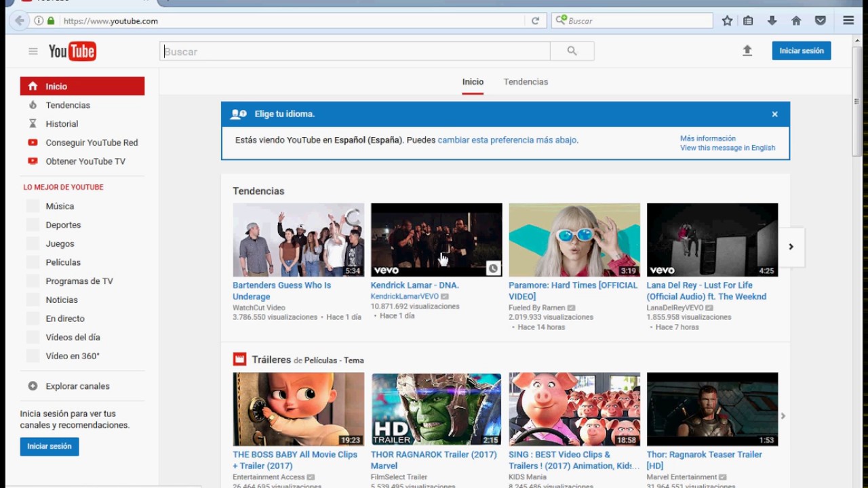Image resolution: width=868 pixels, height=488 pixels.
Task: Click the YouTube logo
Action: coord(73,52)
